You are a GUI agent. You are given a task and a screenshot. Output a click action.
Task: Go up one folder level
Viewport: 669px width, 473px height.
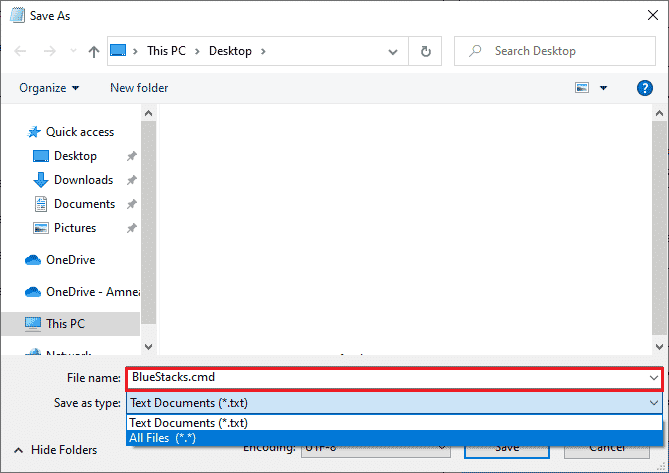pos(93,51)
